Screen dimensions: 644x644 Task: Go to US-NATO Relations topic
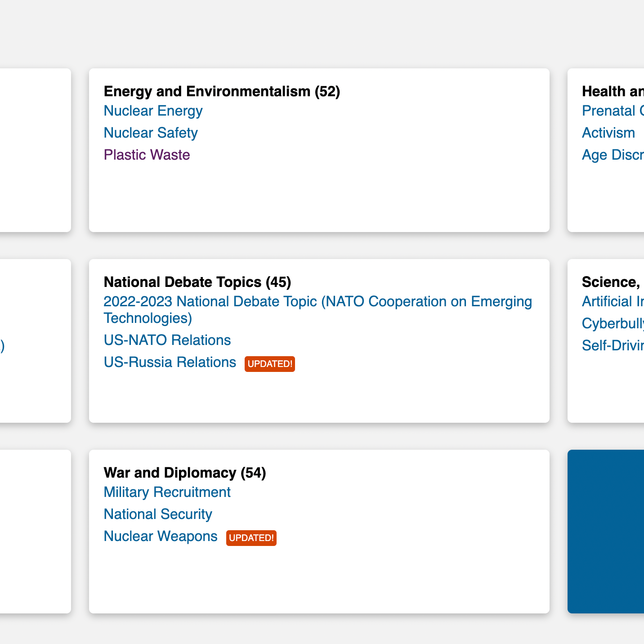167,340
